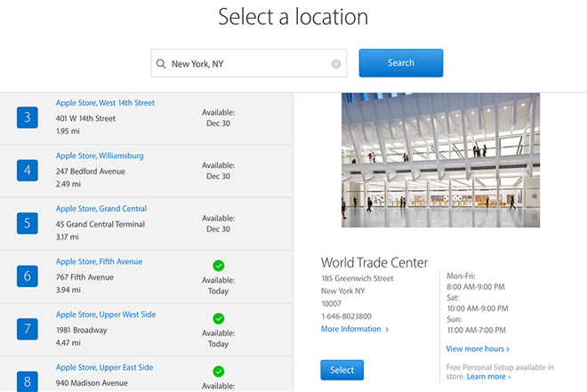This screenshot has height=392, width=587.
Task: Click Available Today for Upper West Side
Action: tap(218, 339)
